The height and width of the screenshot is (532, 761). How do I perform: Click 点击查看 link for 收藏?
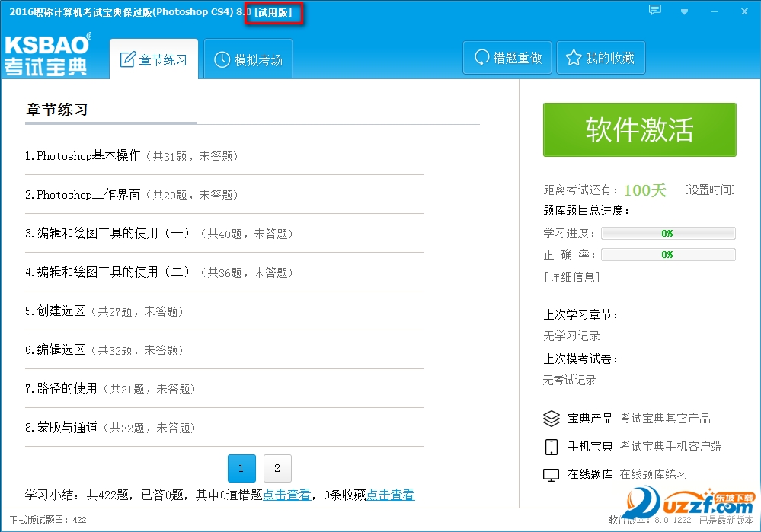click(x=390, y=495)
